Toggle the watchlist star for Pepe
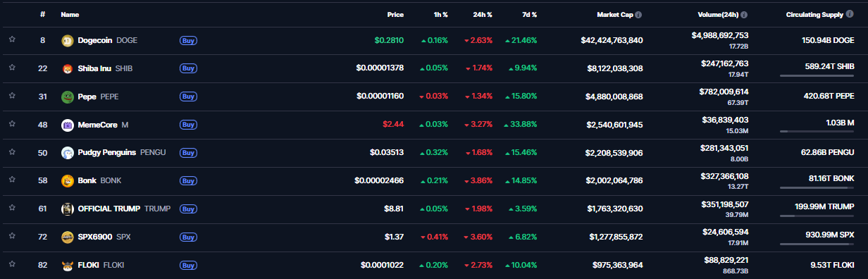 click(x=11, y=97)
